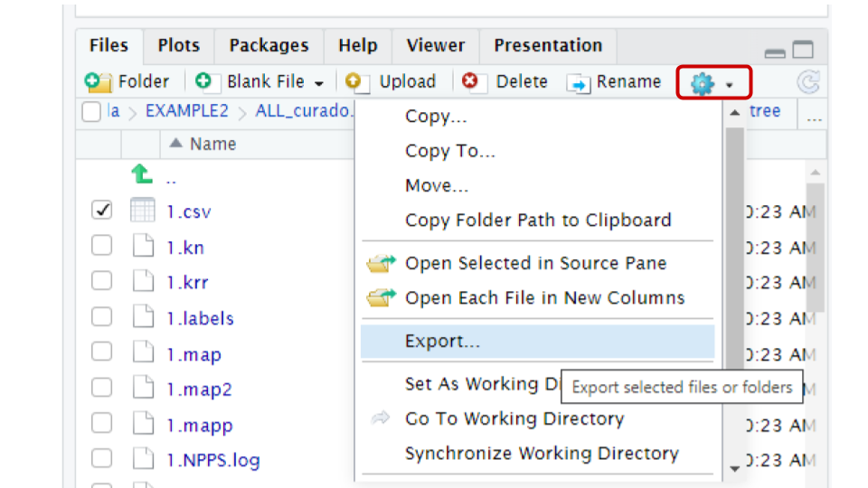Check the 1.NPPS.log checkbox
This screenshot has height=488, width=868.
point(102,459)
